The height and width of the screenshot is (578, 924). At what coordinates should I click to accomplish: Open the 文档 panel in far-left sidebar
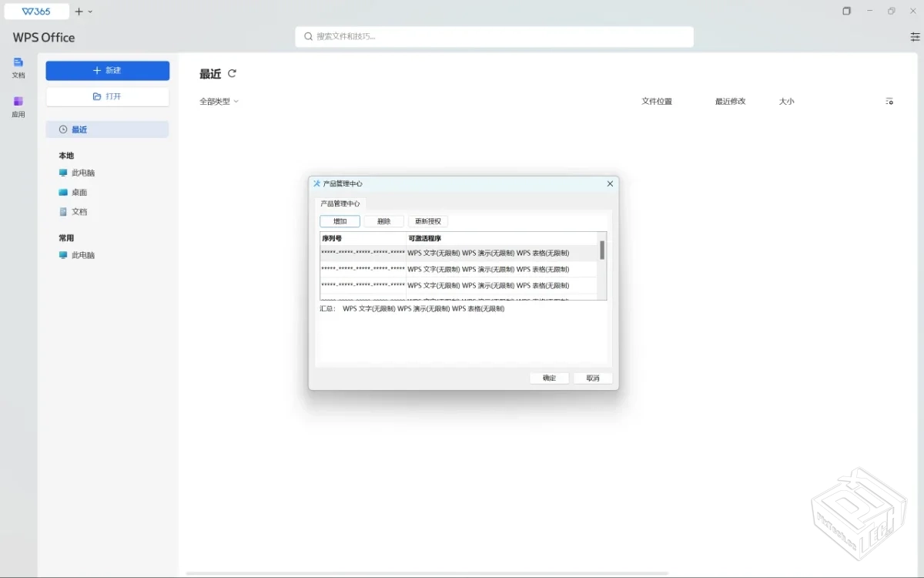click(18, 68)
